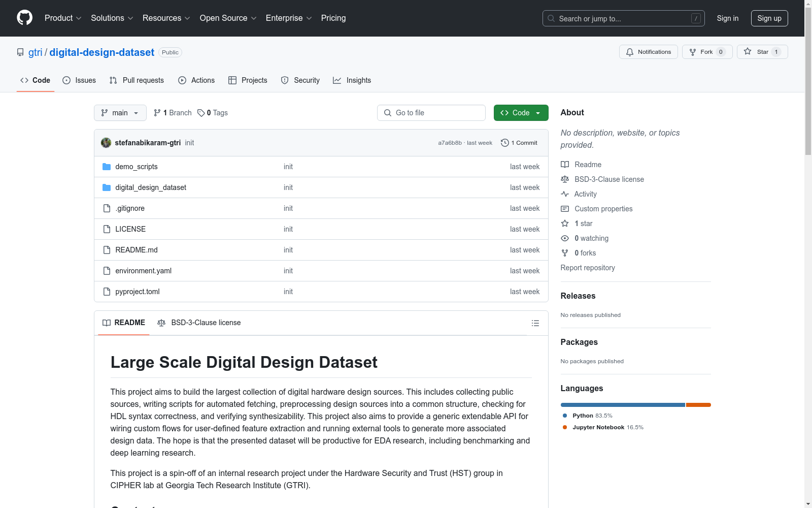Click the book icon beside Readme in About

point(565,165)
